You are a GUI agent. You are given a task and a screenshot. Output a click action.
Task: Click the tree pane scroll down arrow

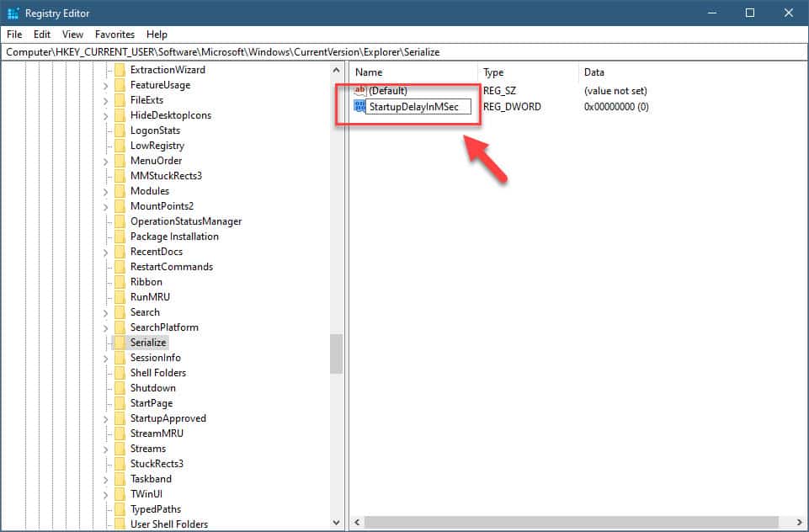click(x=337, y=522)
